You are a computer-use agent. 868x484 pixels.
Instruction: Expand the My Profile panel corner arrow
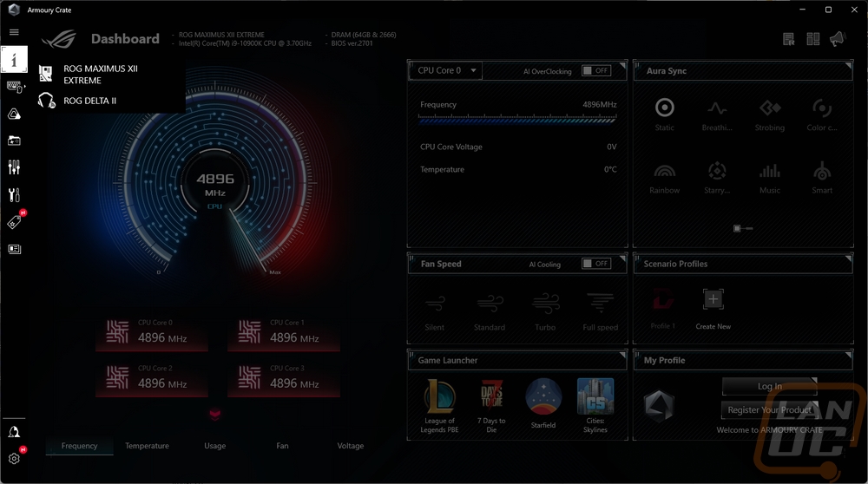point(848,355)
